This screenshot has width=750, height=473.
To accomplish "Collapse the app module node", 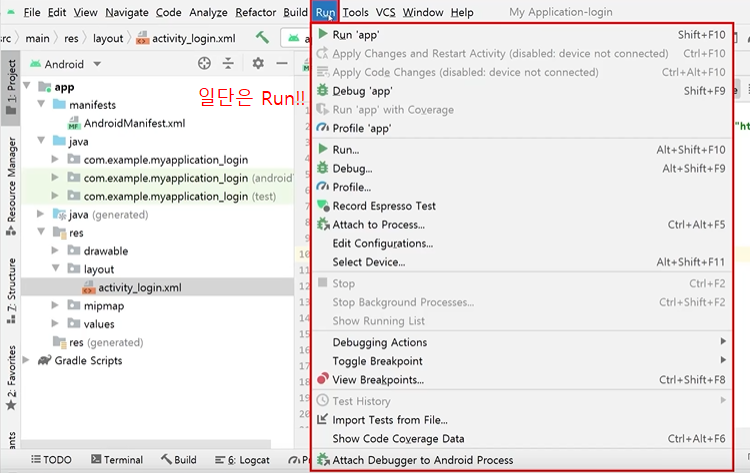I will tap(27, 86).
